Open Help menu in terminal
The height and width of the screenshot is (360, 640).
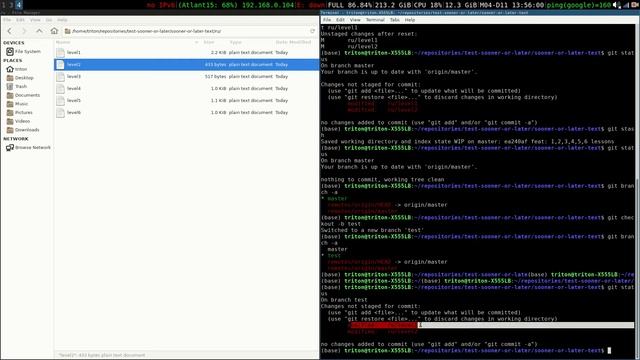(x=410, y=20)
